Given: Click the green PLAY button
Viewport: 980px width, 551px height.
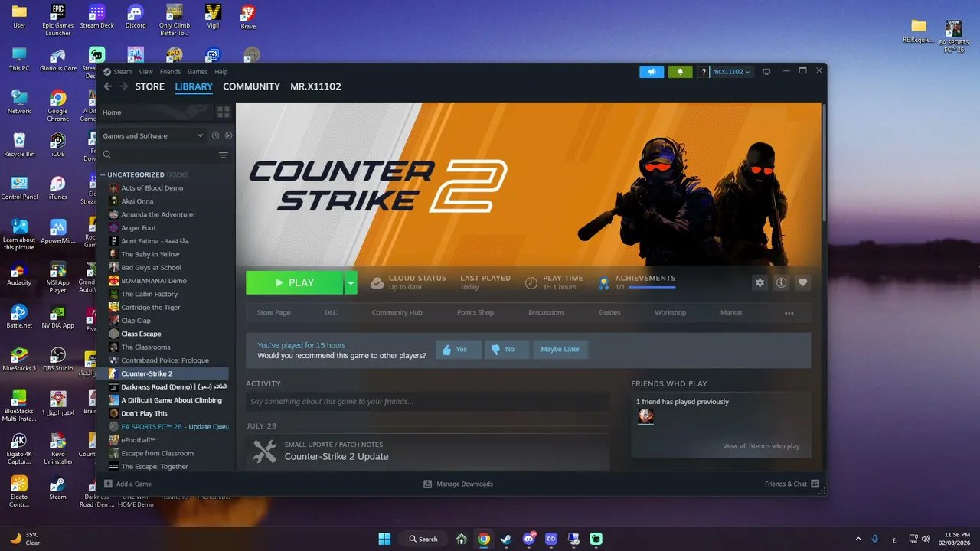Looking at the screenshot, I should pos(295,282).
